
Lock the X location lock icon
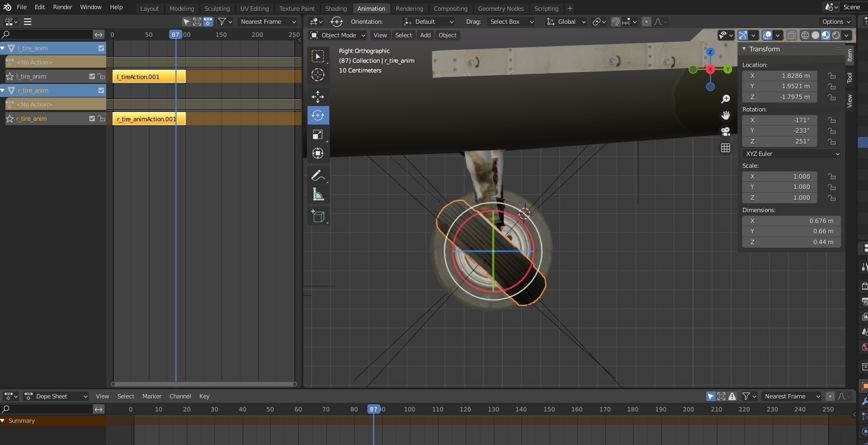(832, 76)
